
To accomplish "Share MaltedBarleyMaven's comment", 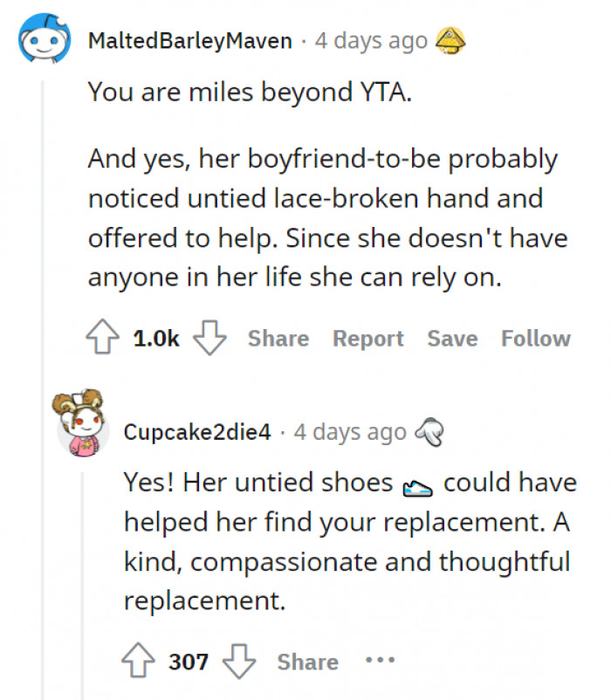I will click(278, 339).
